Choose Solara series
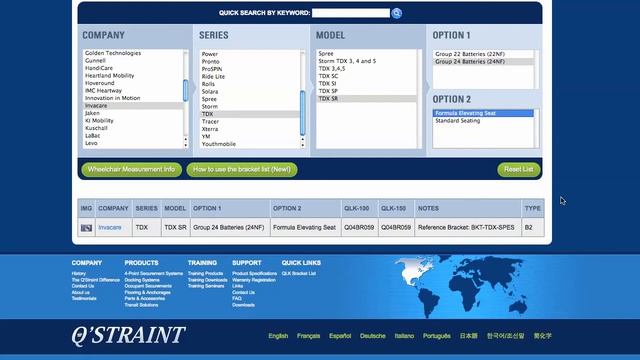Screen dimensions: 640x360 210,91
